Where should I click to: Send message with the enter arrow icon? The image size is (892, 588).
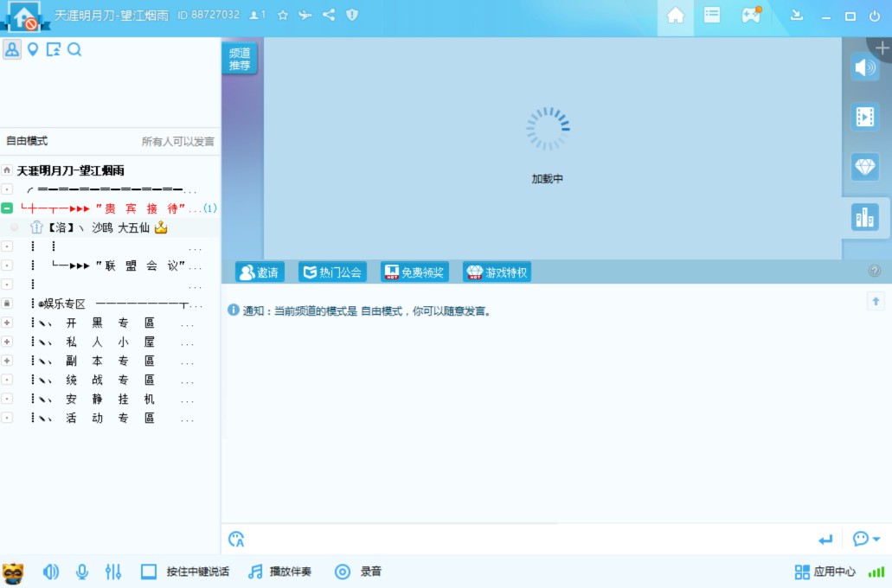[x=825, y=539]
